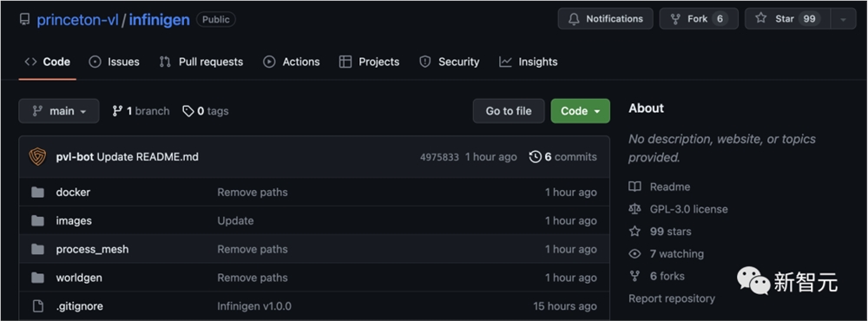The width and height of the screenshot is (868, 321).
Task: Click the fork icon beside 6 forks
Action: (x=635, y=276)
